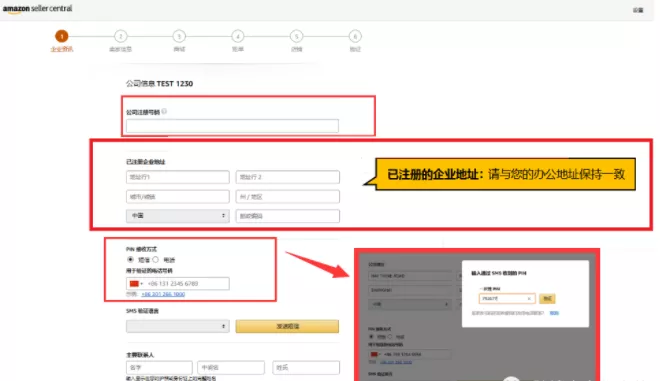Click the city/town input field

click(178, 197)
